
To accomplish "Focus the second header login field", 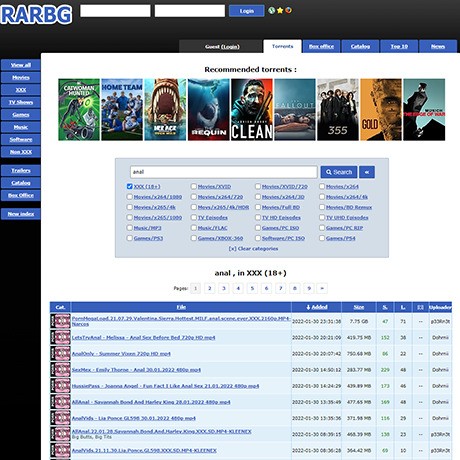I will click(x=190, y=11).
